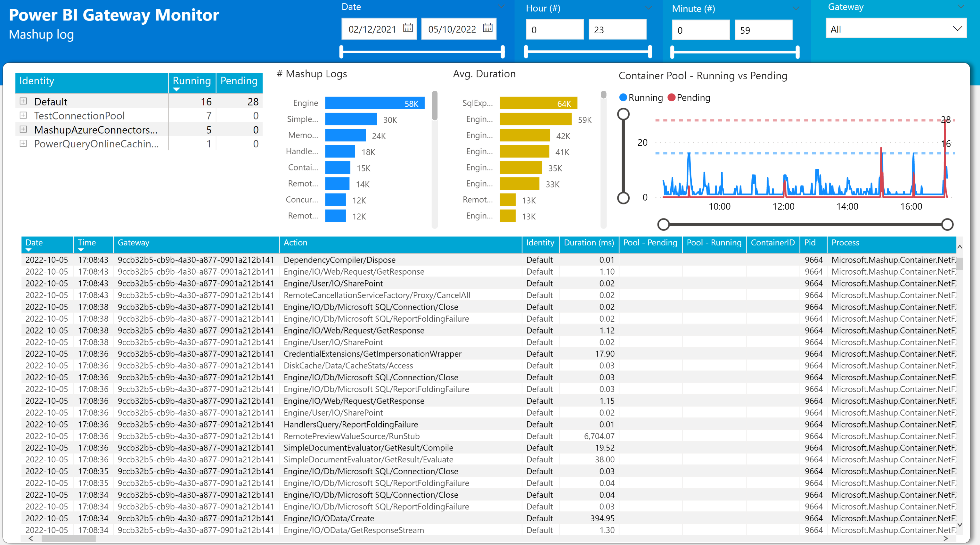980x545 pixels.
Task: Expand the TestConnectionPool identity row
Action: click(x=23, y=115)
